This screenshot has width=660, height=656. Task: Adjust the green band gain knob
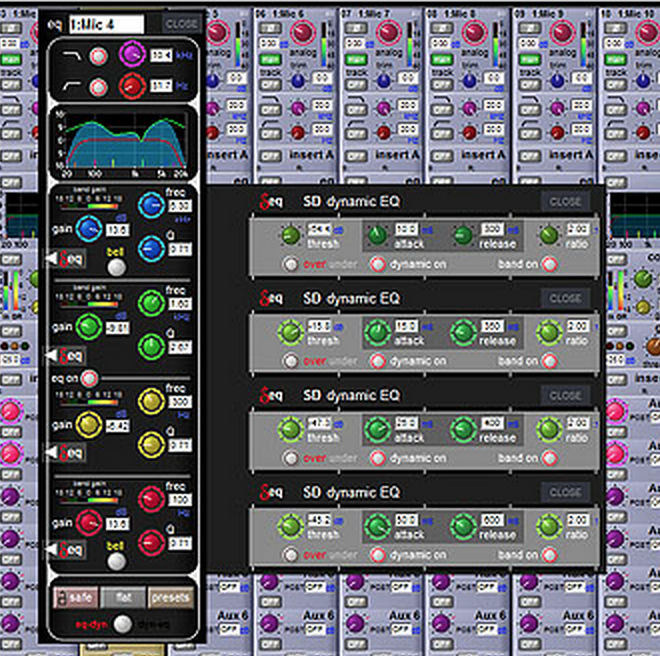(89, 326)
